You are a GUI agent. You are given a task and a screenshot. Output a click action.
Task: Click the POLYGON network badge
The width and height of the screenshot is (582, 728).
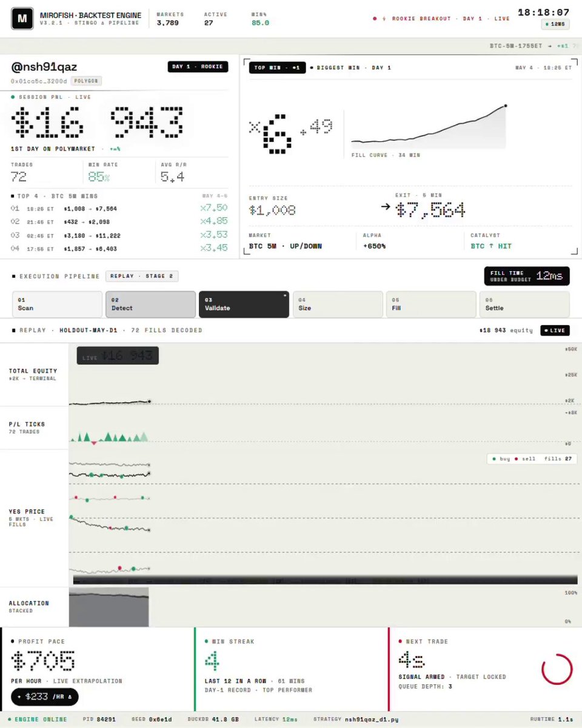tap(86, 81)
